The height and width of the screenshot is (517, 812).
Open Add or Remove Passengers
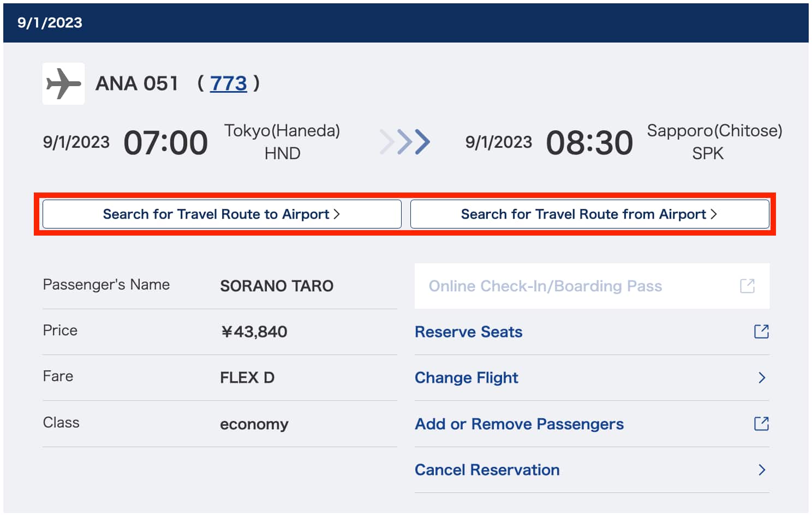coord(519,424)
